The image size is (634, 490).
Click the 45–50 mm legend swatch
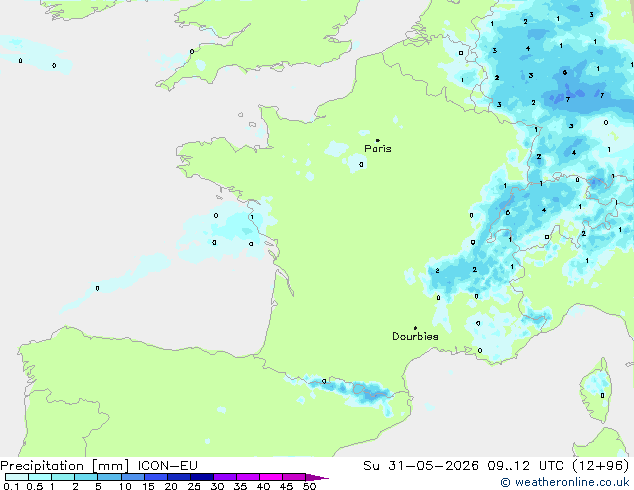point(294,477)
